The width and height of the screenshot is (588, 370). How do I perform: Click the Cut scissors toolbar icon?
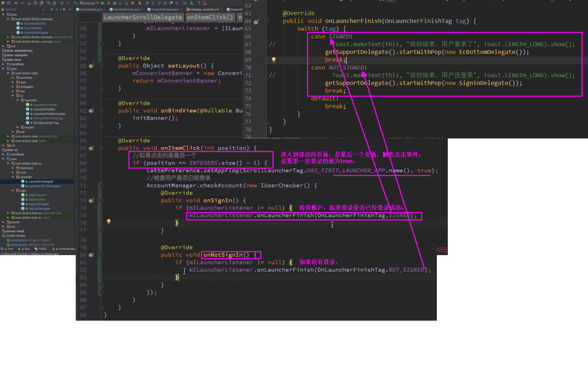click(x=29, y=3)
